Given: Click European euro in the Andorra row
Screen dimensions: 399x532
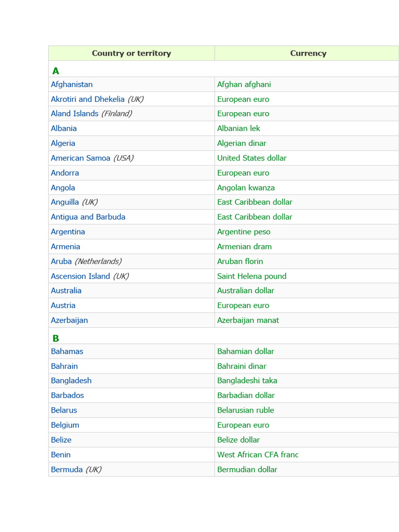Looking at the screenshot, I should (x=243, y=173).
